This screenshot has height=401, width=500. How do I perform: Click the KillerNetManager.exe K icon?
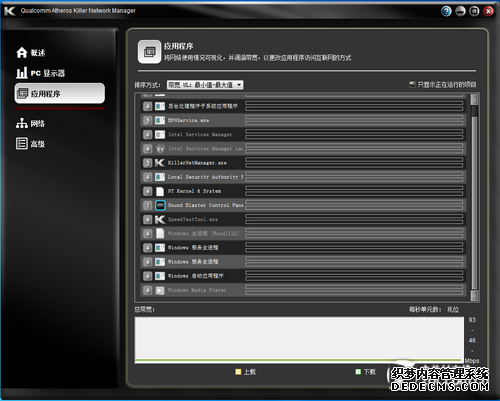pos(160,163)
